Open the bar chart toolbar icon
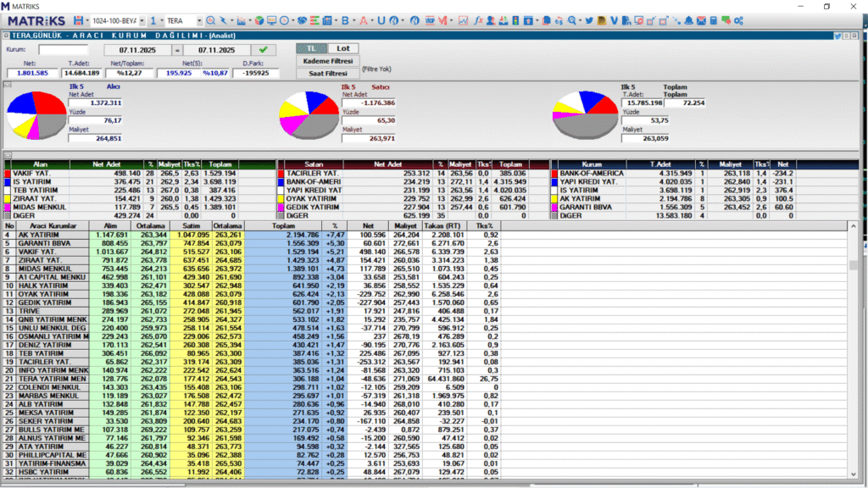 [242, 20]
